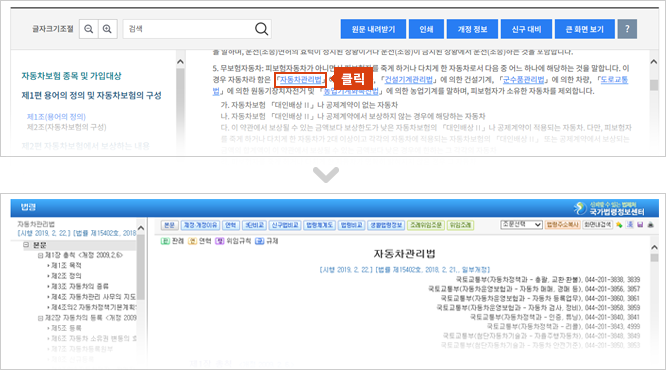666x370 pixels.
Task: Click 법령 header label in blue bar
Action: point(28,207)
